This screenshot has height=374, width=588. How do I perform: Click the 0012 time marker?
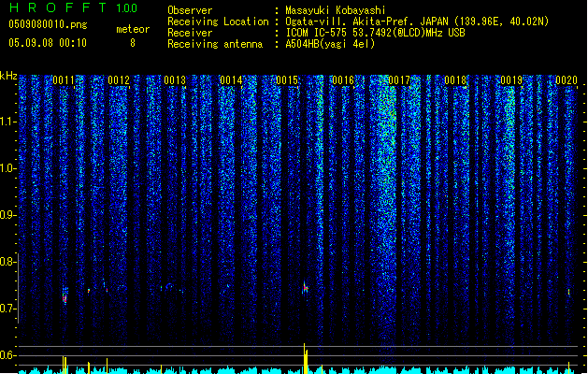tap(119, 80)
